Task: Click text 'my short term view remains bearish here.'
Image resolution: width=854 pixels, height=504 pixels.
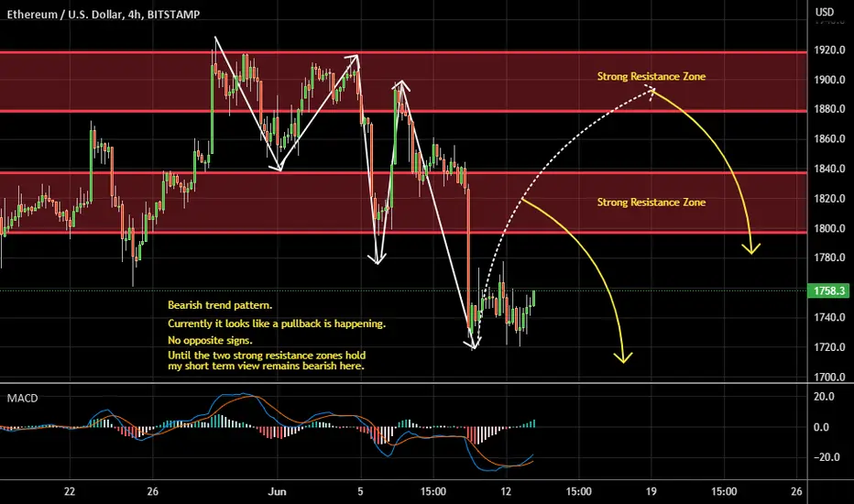Action: (267, 367)
